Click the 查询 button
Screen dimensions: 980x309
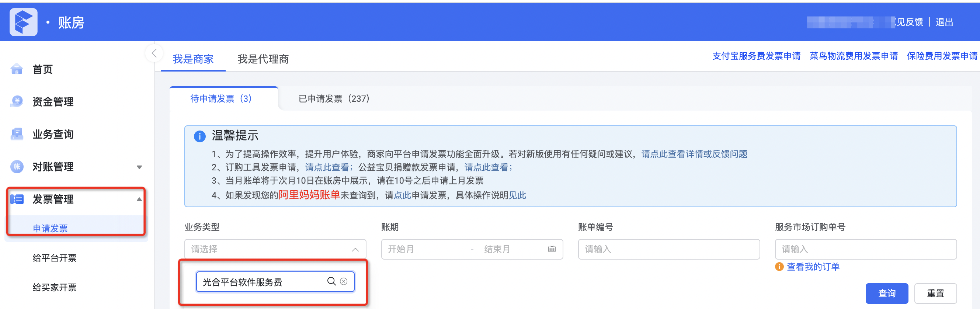887,293
